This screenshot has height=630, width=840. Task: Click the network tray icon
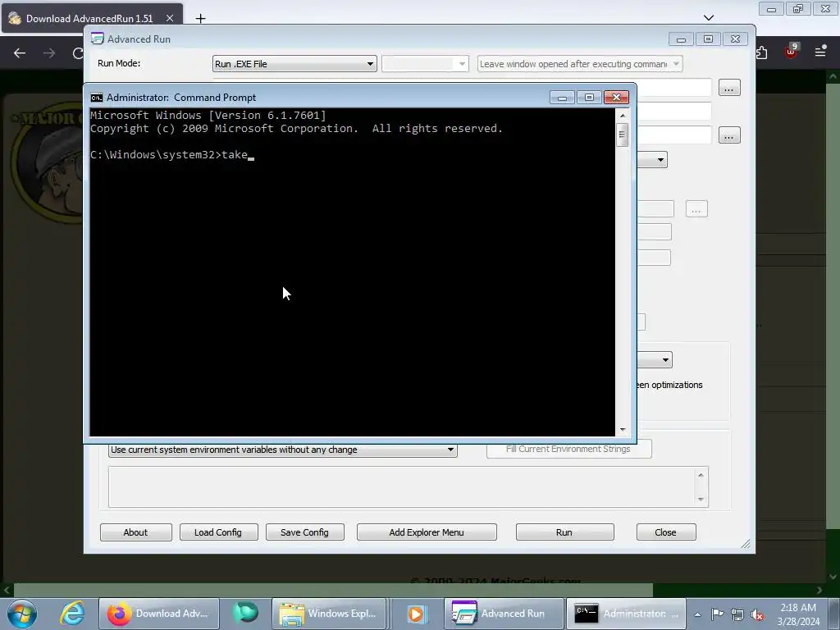pyautogui.click(x=737, y=614)
